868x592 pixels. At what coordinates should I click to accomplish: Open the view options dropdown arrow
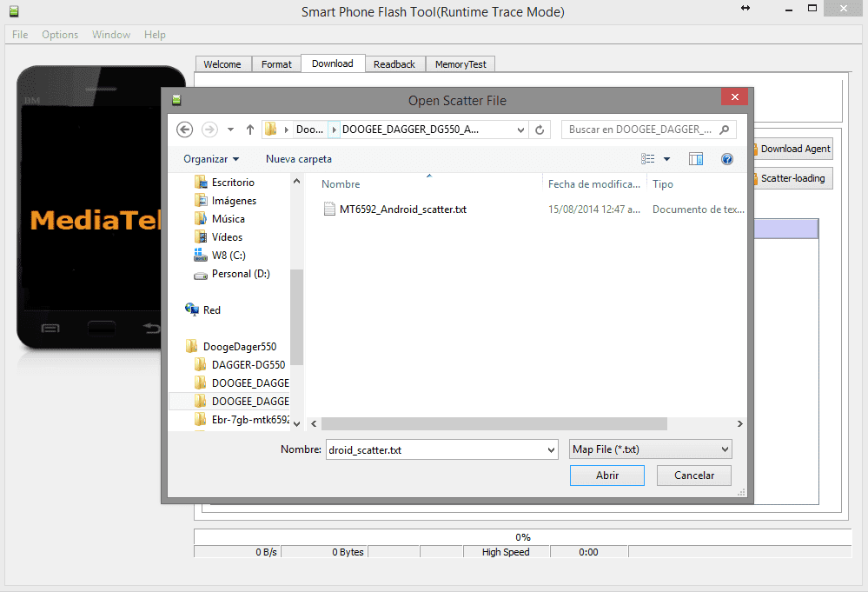click(666, 159)
